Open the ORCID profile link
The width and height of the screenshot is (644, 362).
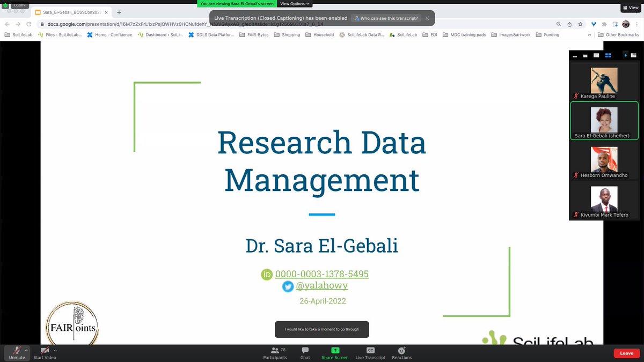(x=321, y=274)
